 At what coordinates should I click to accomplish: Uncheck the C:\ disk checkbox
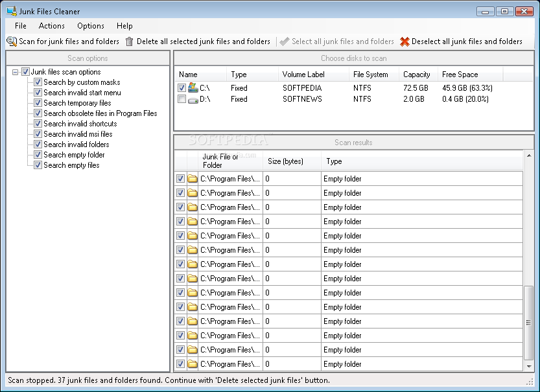tap(182, 87)
